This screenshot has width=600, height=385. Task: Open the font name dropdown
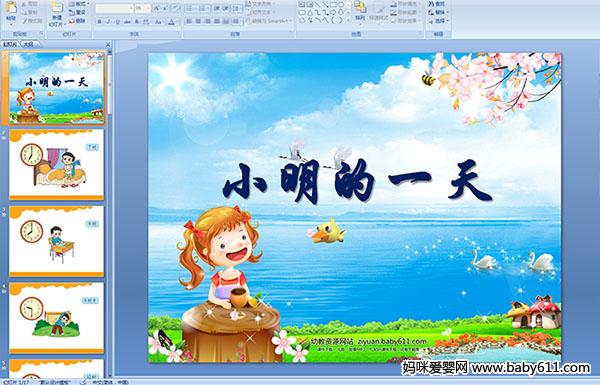coord(114,8)
